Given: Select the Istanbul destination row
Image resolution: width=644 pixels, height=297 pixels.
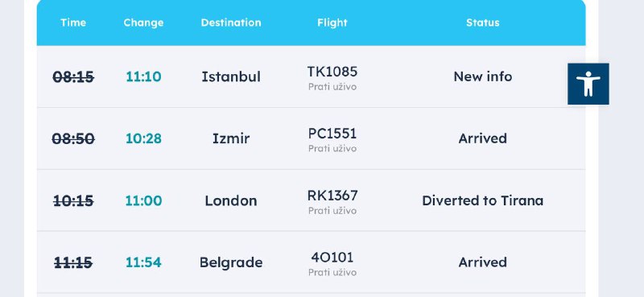Looking at the screenshot, I should pos(311,76).
